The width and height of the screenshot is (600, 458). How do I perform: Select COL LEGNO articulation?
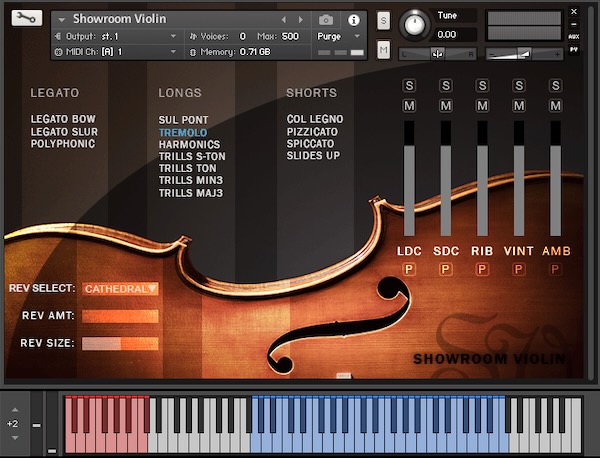(315, 119)
